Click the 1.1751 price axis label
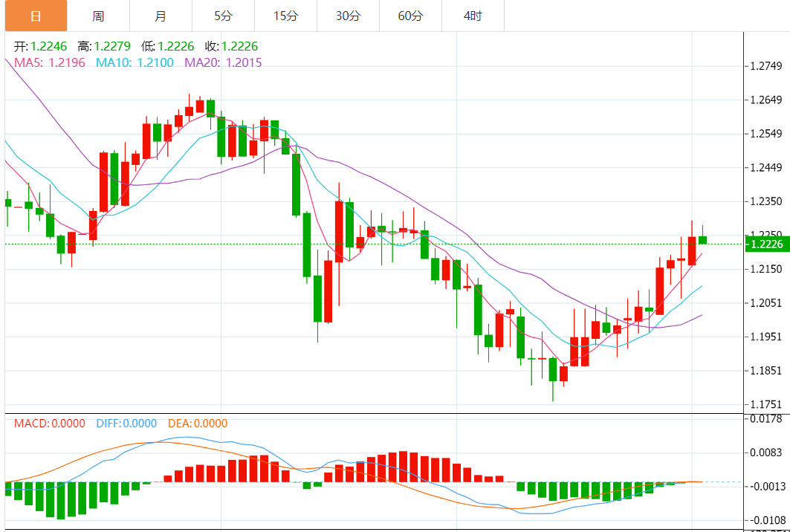790x532 pixels. (x=765, y=404)
